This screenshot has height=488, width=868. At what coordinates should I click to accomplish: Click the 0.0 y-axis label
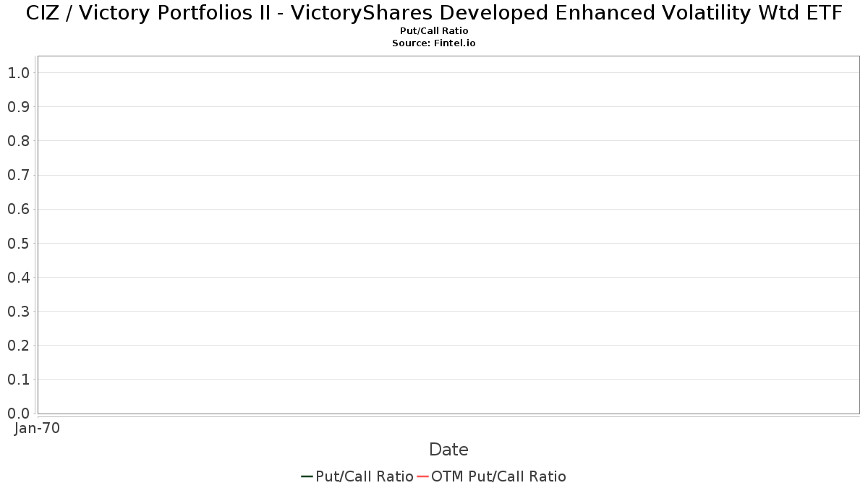point(18,414)
